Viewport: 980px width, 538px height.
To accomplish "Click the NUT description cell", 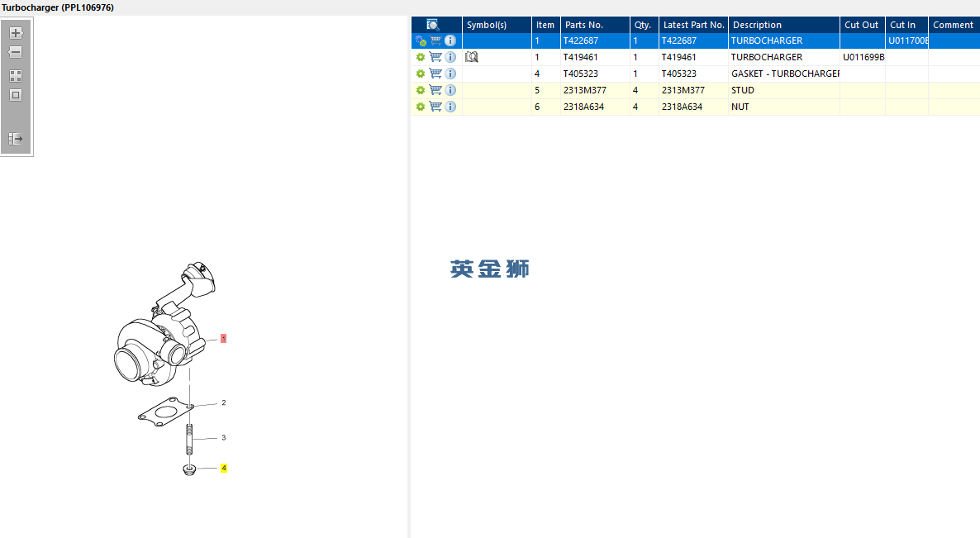I will click(x=784, y=107).
